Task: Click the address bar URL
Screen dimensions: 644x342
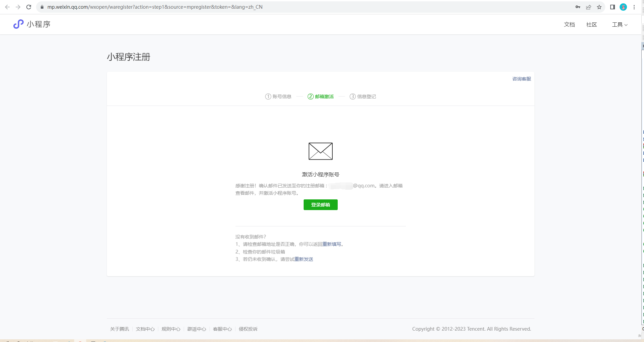Action: 155,7
